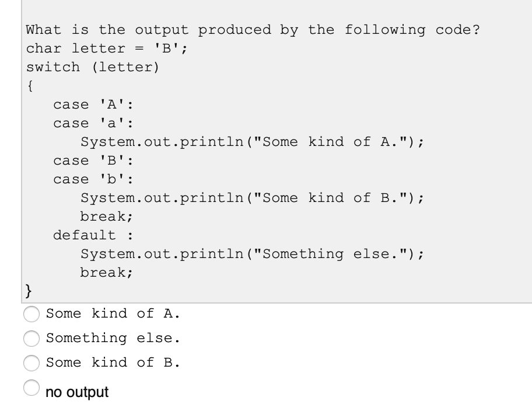The image size is (532, 418).
Task: Pick the "no output" radio button
Action: click(x=32, y=388)
